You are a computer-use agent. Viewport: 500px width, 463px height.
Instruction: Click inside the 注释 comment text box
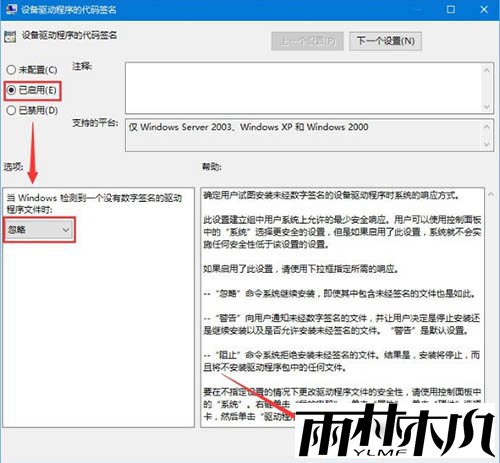pyautogui.click(x=303, y=88)
